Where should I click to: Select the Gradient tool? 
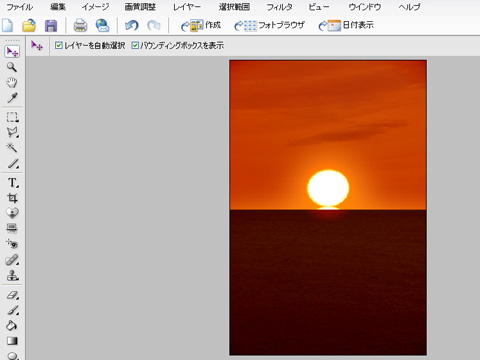coord(12,341)
